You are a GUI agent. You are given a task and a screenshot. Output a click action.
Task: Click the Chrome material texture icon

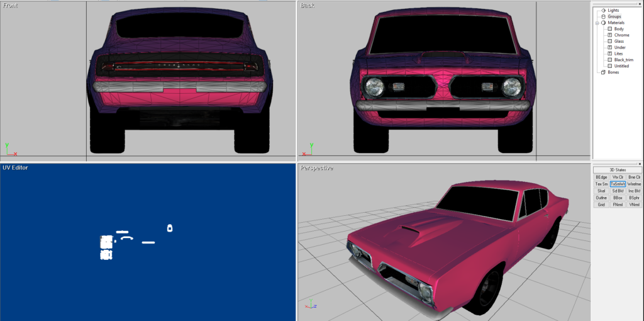pyautogui.click(x=609, y=35)
